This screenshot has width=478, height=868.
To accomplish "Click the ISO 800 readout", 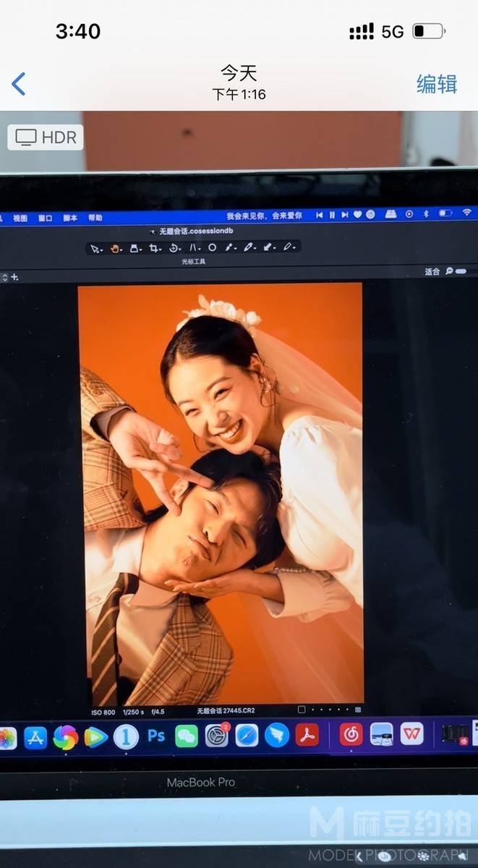I will click(x=103, y=712).
